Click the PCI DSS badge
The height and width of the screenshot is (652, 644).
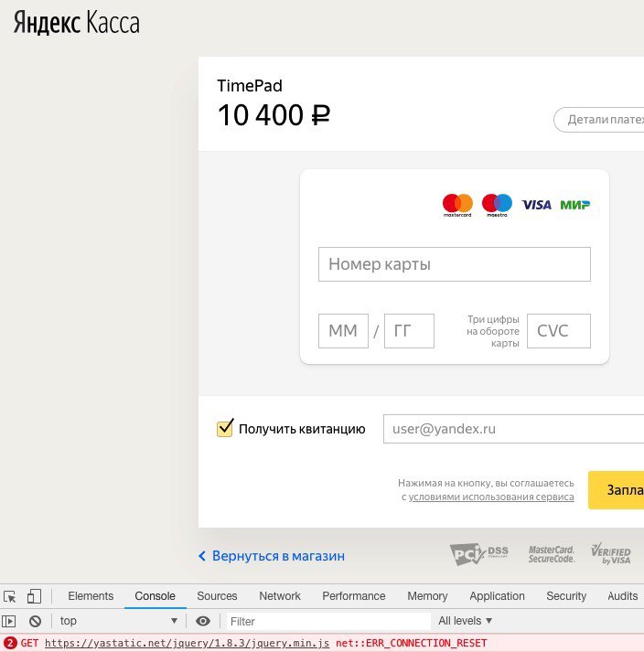[478, 554]
